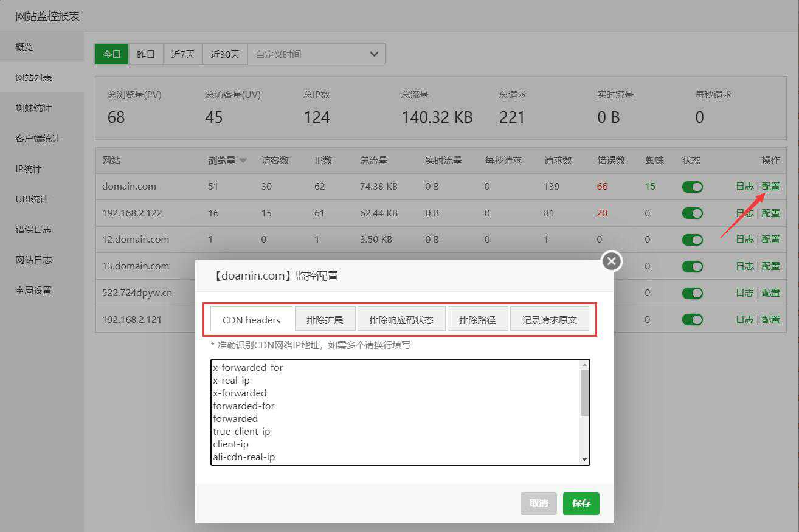Image resolution: width=799 pixels, height=532 pixels.
Task: Open 日志 for 522.724dpyw.cn
Action: point(744,293)
